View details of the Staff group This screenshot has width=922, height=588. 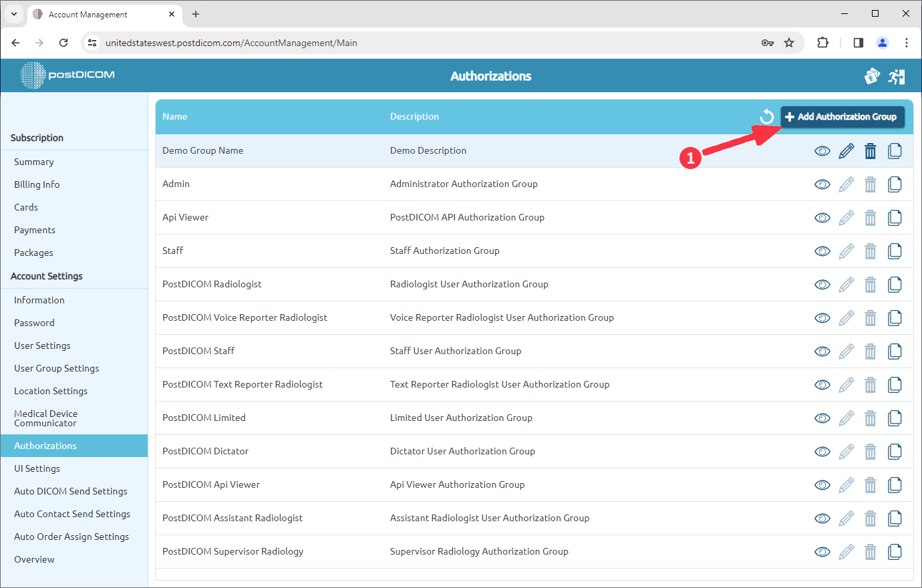click(x=822, y=251)
